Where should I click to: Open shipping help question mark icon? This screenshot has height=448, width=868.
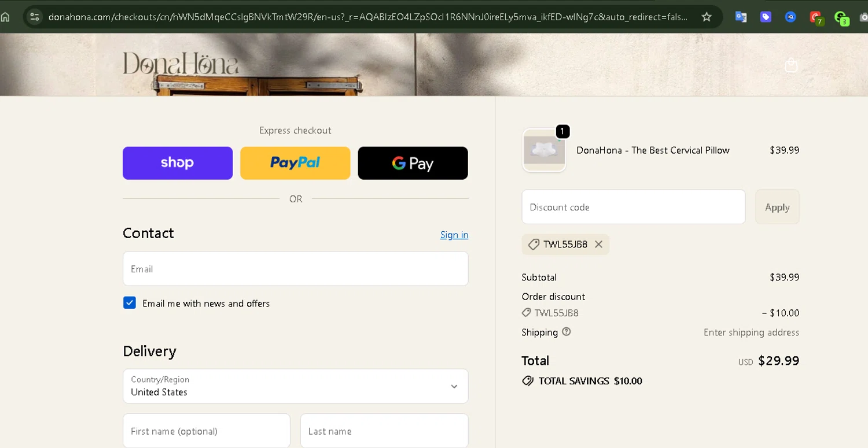(567, 332)
